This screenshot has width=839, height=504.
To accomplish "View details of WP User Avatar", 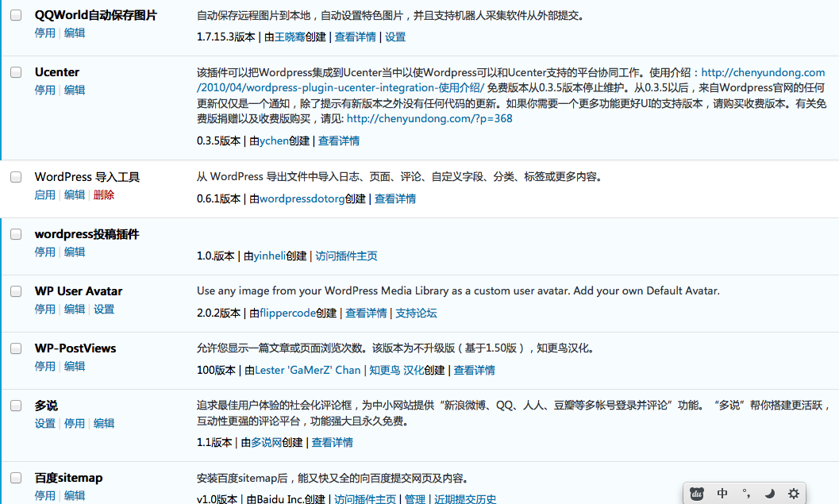I will point(366,313).
